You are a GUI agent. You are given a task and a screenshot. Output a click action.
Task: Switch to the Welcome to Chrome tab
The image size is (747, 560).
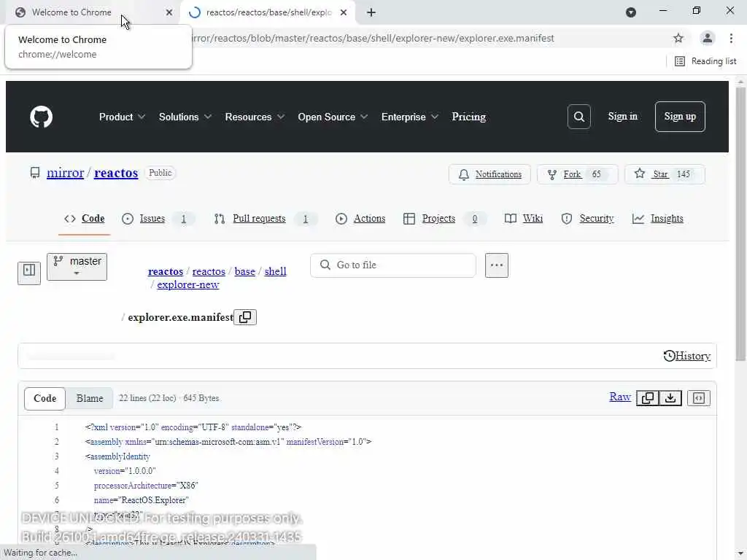click(x=71, y=12)
